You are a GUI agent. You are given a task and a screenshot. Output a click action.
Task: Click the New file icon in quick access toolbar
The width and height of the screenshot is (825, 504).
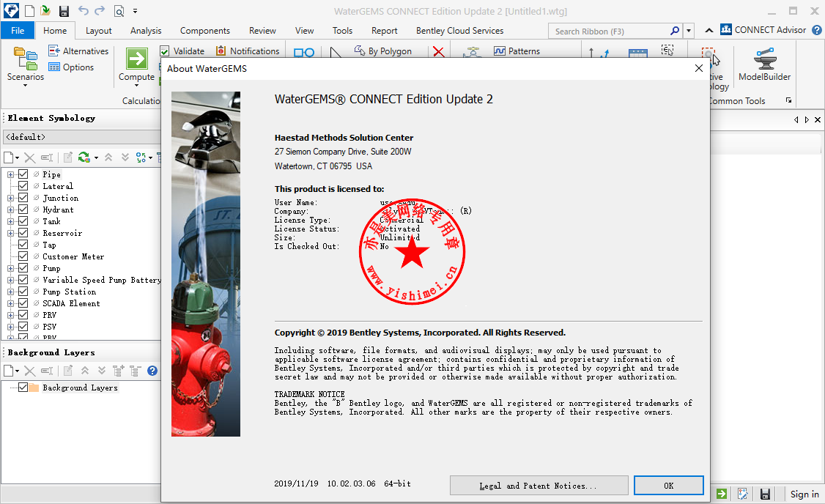coord(29,11)
